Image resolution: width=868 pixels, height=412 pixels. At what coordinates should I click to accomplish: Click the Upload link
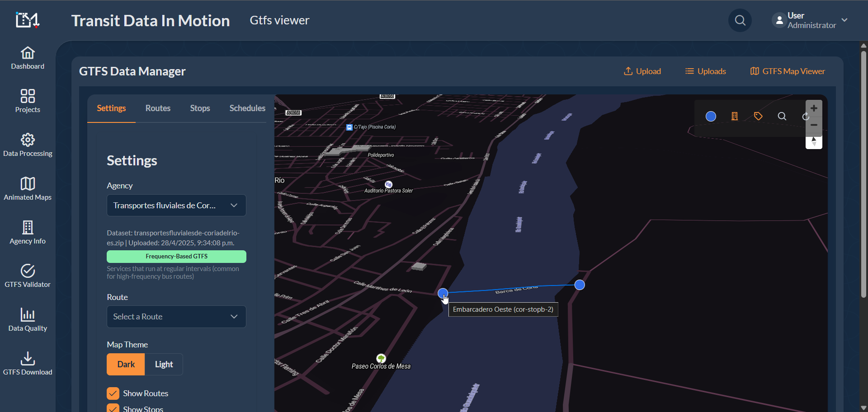642,71
